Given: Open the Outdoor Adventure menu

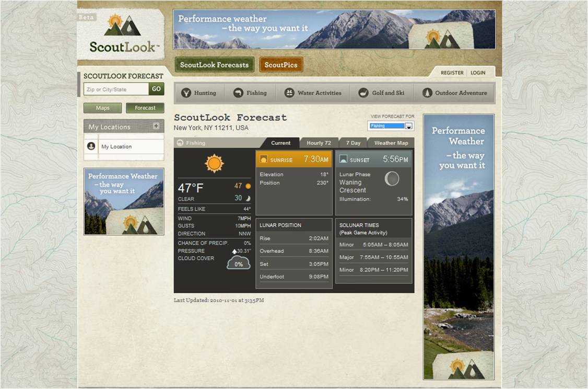Looking at the screenshot, I should [x=454, y=93].
